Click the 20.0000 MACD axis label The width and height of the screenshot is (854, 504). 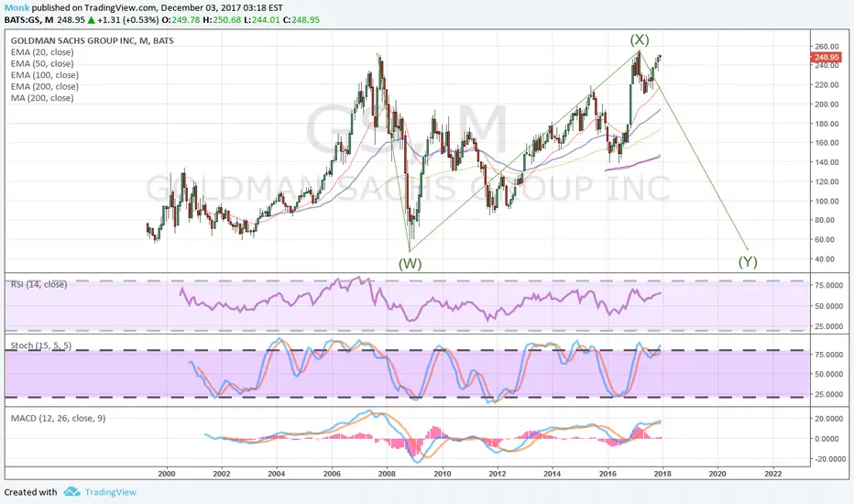(x=830, y=419)
